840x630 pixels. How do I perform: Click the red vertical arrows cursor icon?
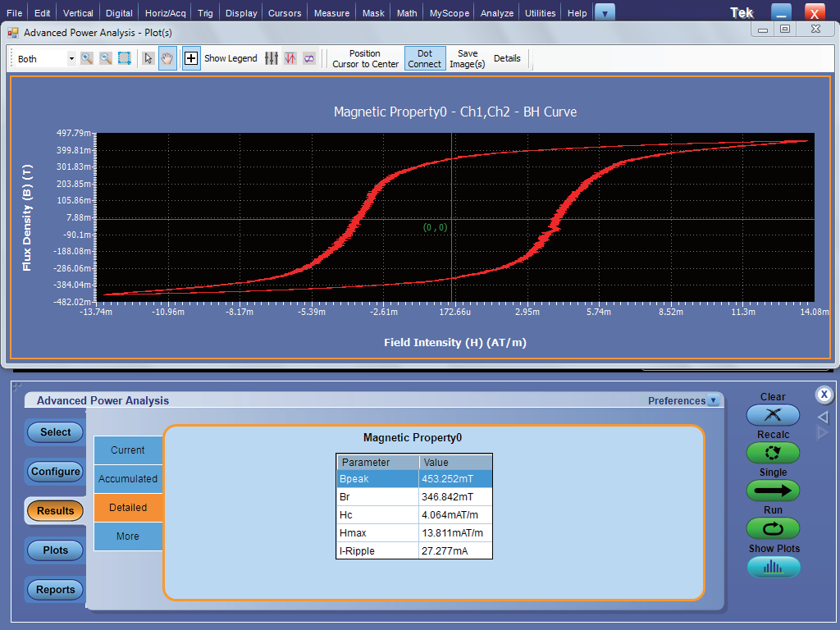[290, 58]
